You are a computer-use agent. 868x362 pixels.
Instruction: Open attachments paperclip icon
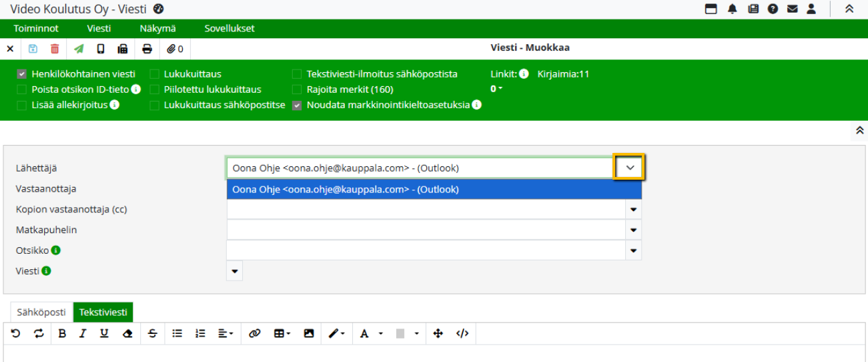171,49
